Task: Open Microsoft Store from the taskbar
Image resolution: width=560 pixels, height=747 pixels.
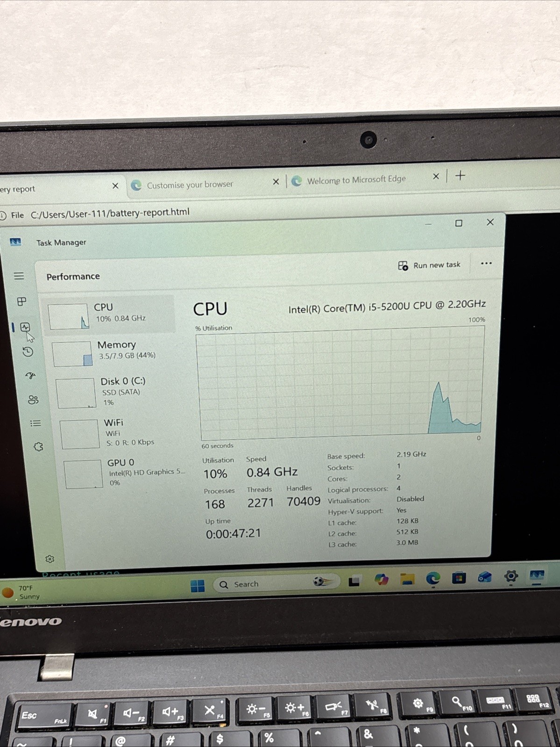Action: pos(459,578)
